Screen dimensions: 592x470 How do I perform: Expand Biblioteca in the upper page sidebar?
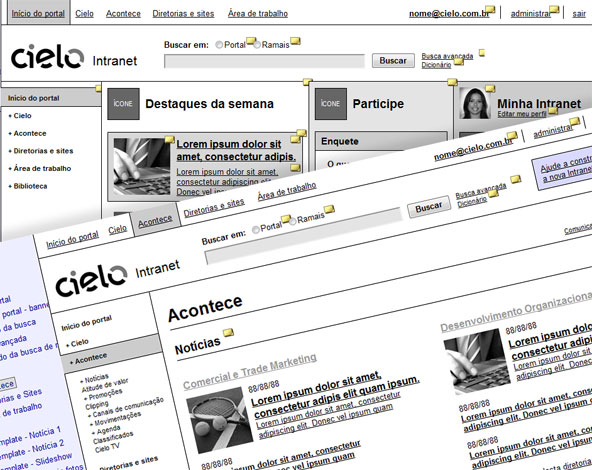(x=30, y=186)
